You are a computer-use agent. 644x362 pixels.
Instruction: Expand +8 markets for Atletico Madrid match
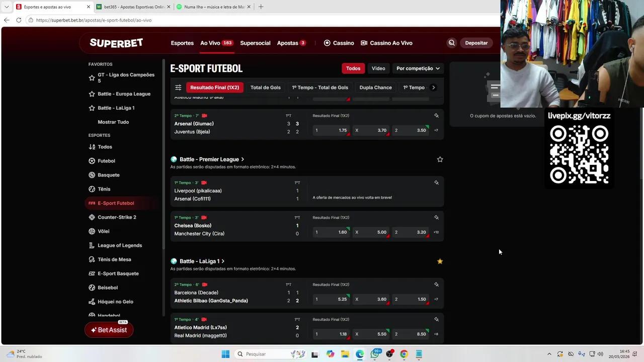[x=436, y=334]
